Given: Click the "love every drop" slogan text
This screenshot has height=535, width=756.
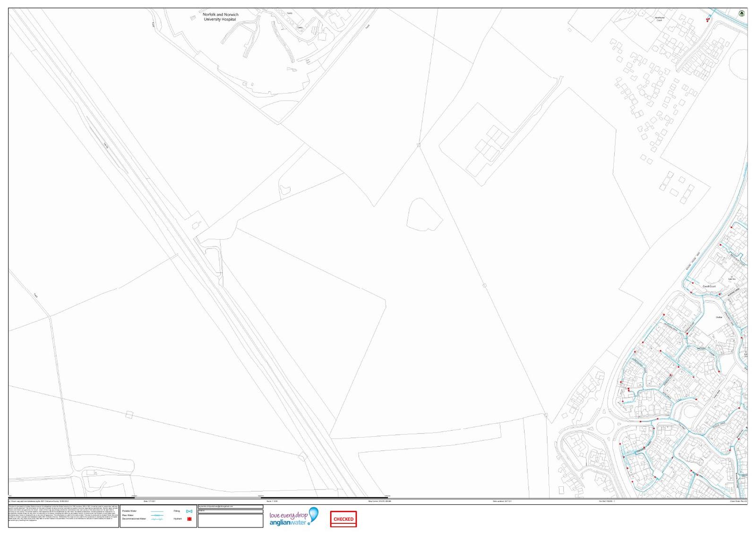Looking at the screenshot, I should pyautogui.click(x=288, y=515).
